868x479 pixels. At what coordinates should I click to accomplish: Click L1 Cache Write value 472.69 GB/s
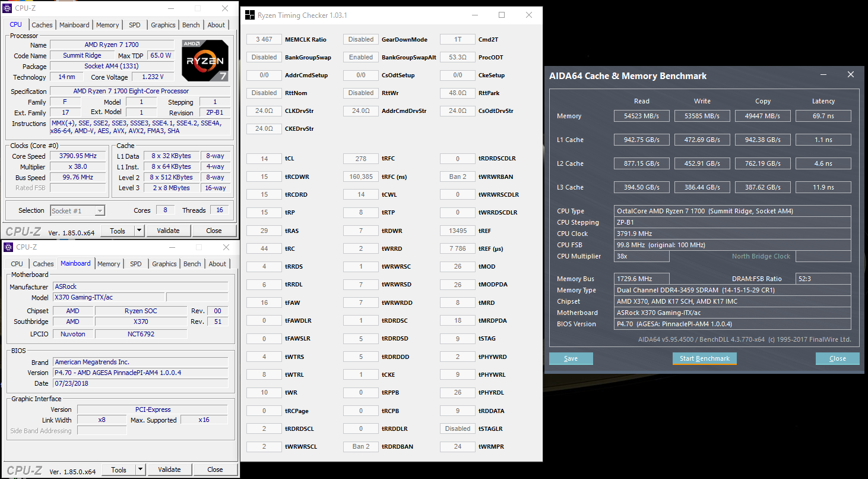[702, 140]
